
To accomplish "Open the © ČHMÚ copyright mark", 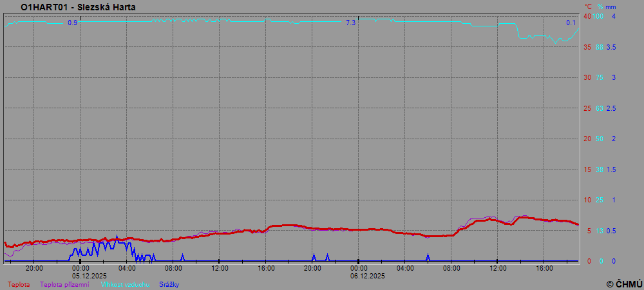I will coord(624,284).
